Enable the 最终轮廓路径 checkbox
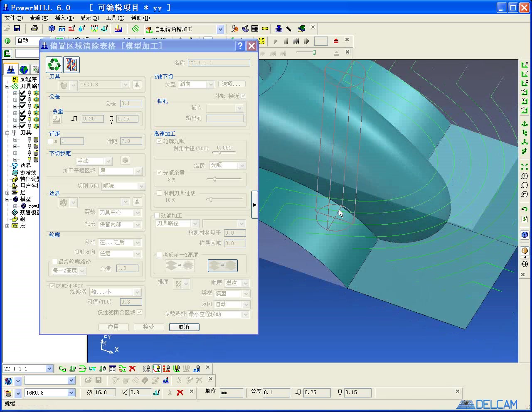Image resolution: width=532 pixels, height=412 pixels. pos(54,262)
